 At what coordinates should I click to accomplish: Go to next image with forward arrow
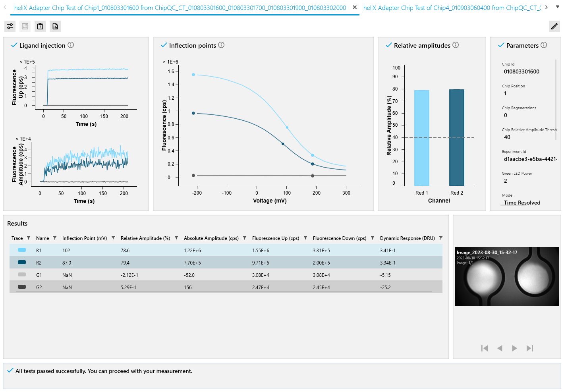[x=514, y=348]
